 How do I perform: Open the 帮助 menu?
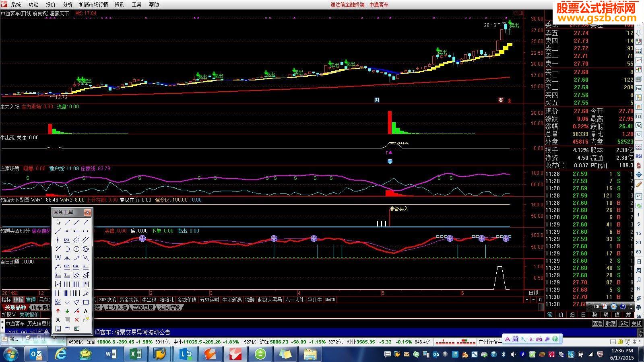coord(154,4)
